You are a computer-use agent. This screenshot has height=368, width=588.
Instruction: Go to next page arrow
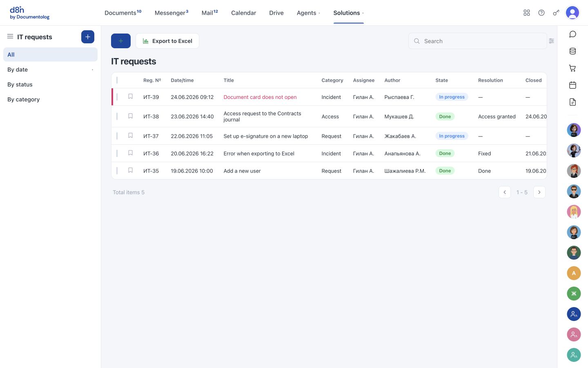point(539,192)
